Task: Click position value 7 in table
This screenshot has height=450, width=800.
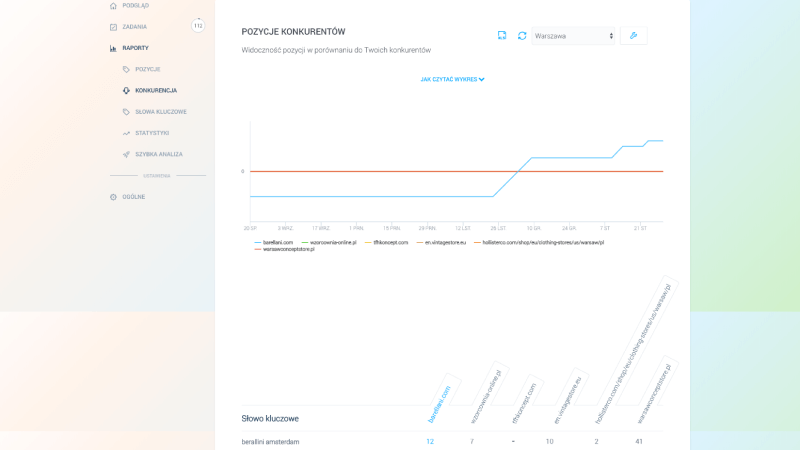Action: [472, 442]
